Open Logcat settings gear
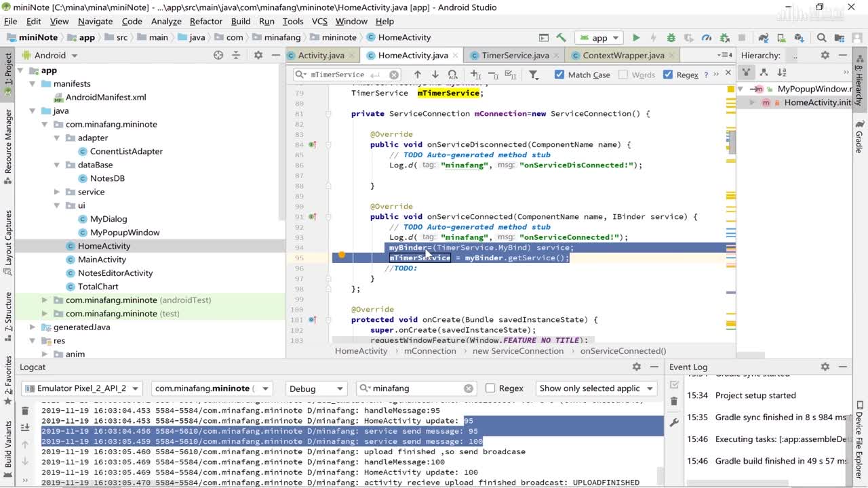The width and height of the screenshot is (868, 488). [636, 367]
